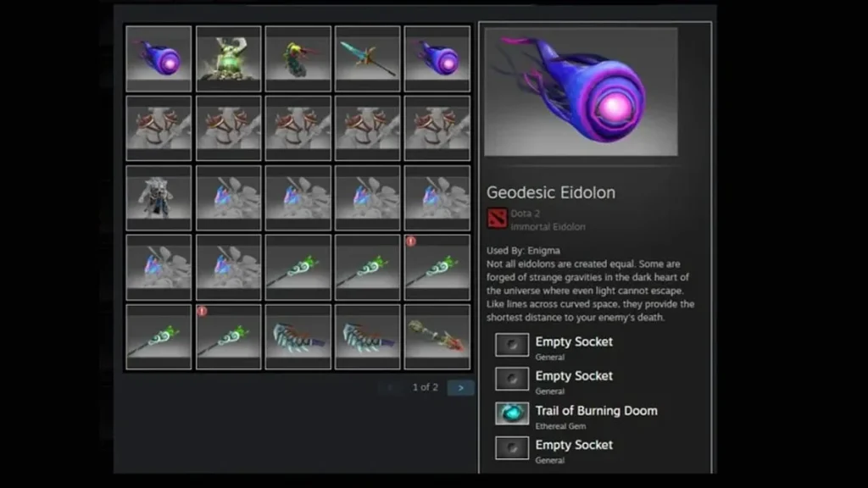Viewport: 868px width, 488px height.
Task: Select the first red shoulder armor item
Action: (159, 128)
